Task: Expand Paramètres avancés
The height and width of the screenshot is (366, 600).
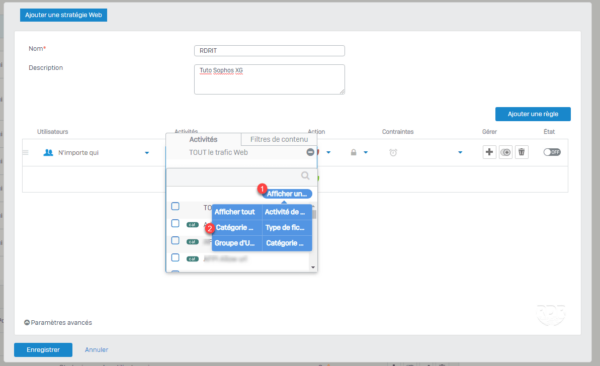Action: (58, 322)
